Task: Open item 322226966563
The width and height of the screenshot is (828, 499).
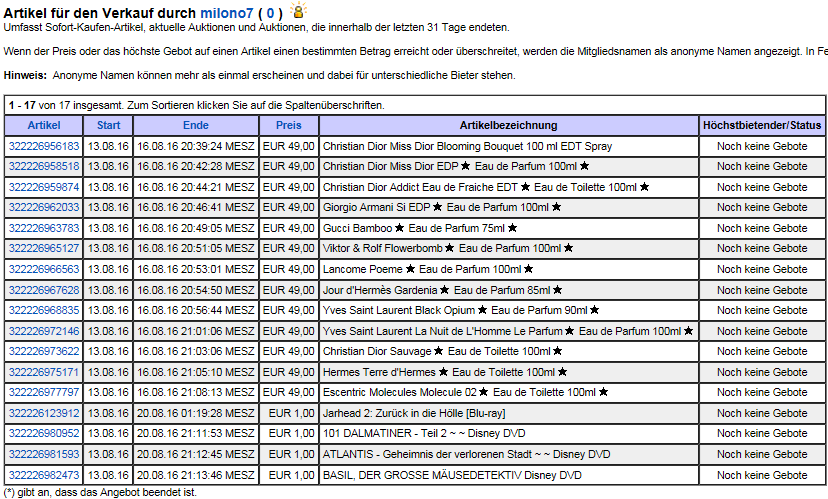Action: tap(44, 269)
